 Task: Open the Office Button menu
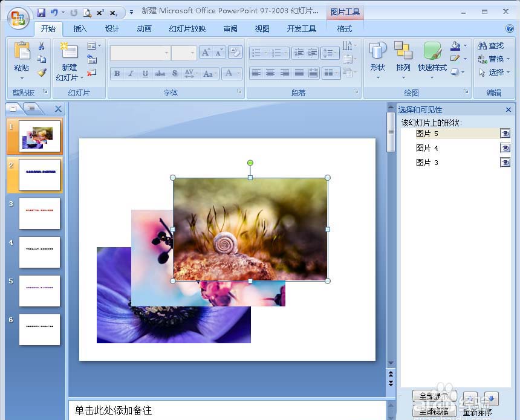click(x=19, y=18)
